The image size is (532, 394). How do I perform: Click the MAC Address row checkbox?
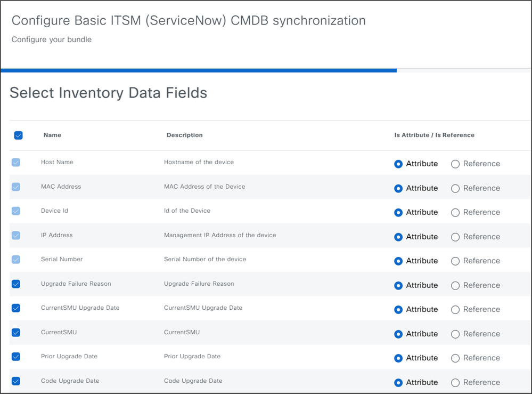click(x=16, y=187)
